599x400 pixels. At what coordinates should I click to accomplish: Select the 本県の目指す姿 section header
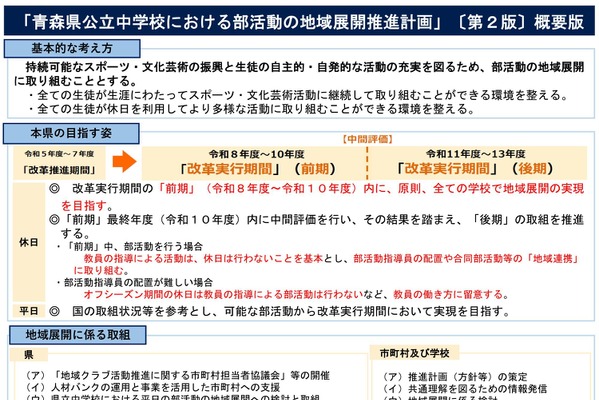tap(71, 133)
